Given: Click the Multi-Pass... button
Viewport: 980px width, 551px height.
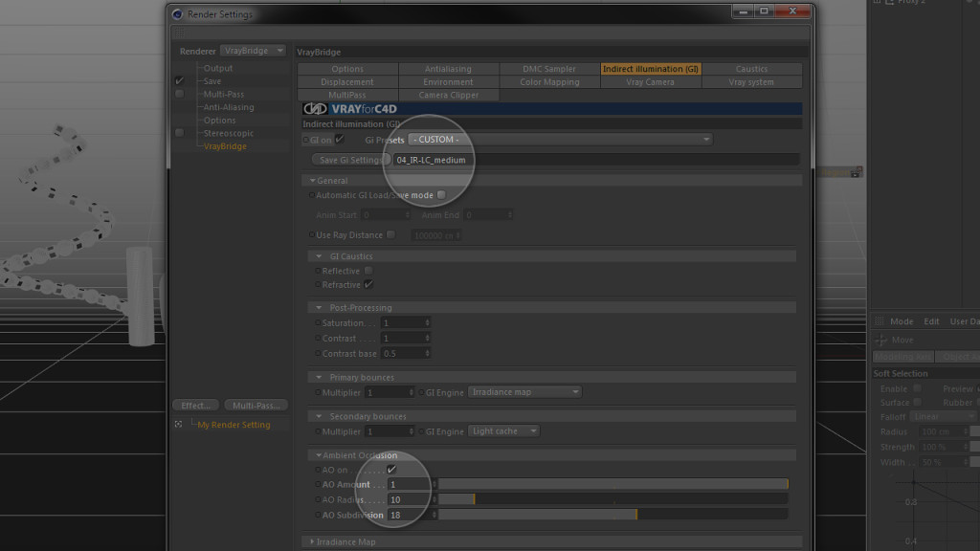Looking at the screenshot, I should 256,406.
